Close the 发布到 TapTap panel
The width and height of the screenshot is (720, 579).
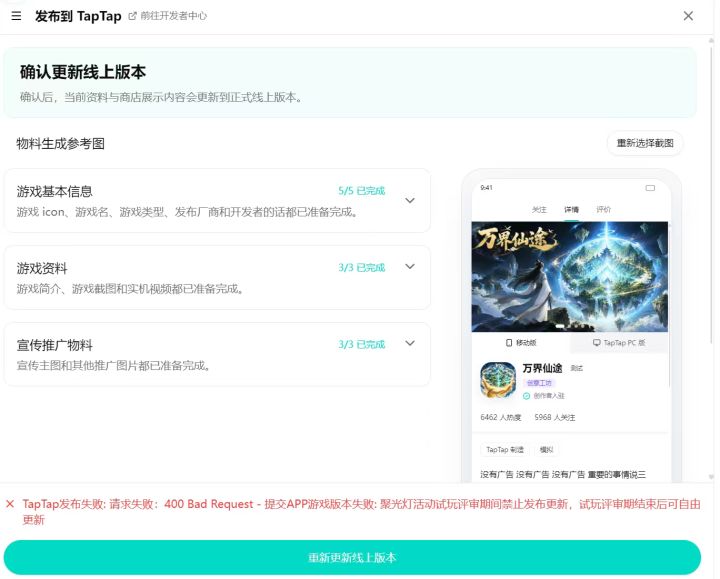(x=688, y=16)
